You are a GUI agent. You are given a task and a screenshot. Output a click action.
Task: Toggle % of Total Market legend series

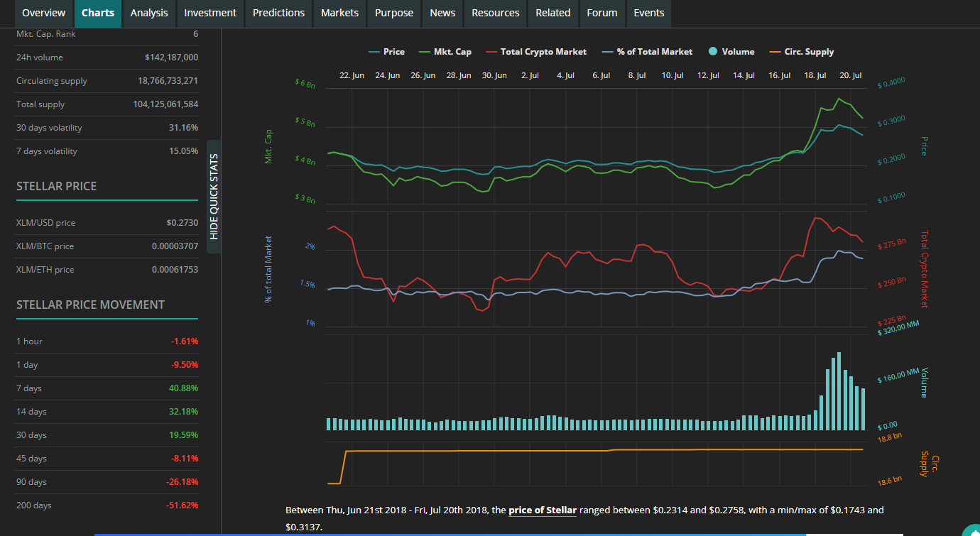pos(647,52)
